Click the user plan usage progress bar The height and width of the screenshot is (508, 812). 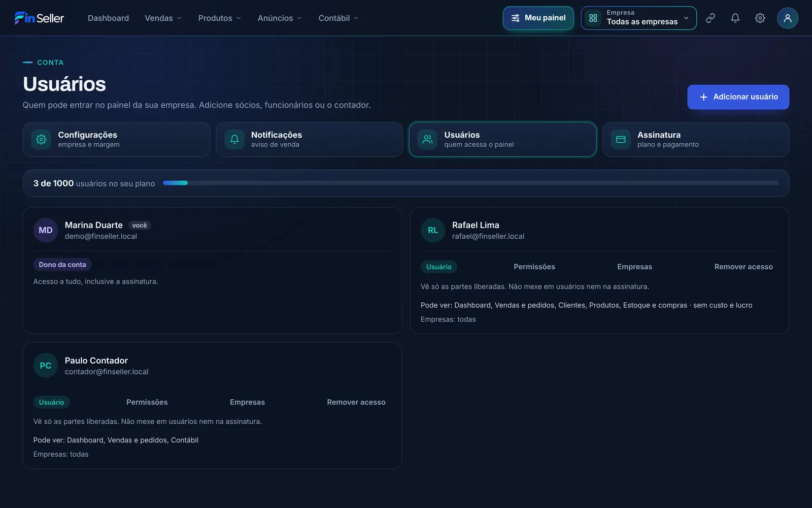pyautogui.click(x=470, y=183)
